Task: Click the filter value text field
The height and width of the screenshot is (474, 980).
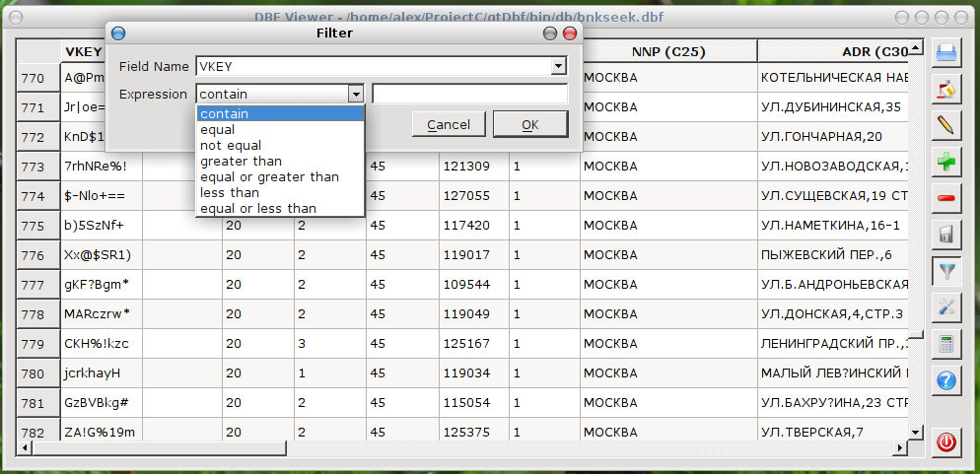Action: pyautogui.click(x=469, y=95)
